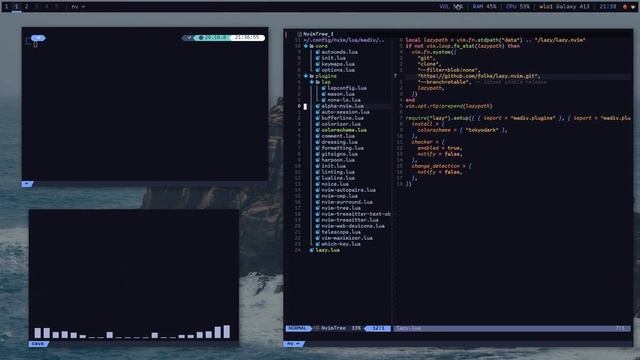
Task: Open nvim-surround.lua in the file tree
Action: [x=347, y=202]
